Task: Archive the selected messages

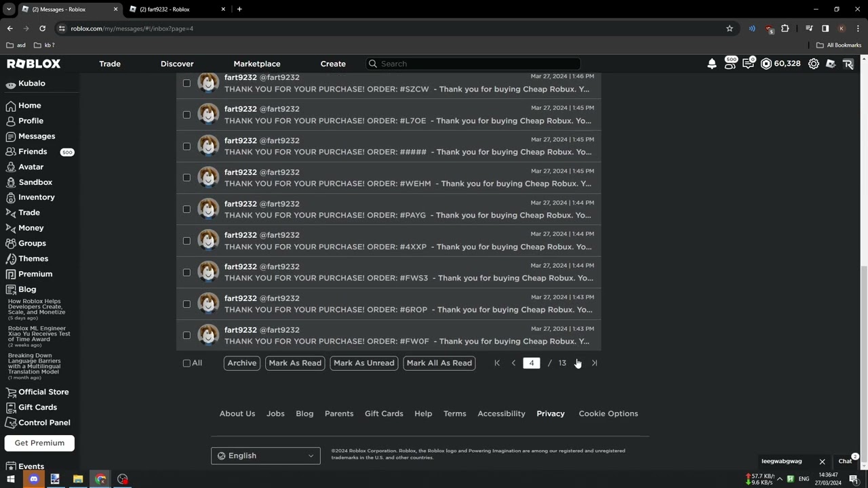Action: (x=242, y=363)
